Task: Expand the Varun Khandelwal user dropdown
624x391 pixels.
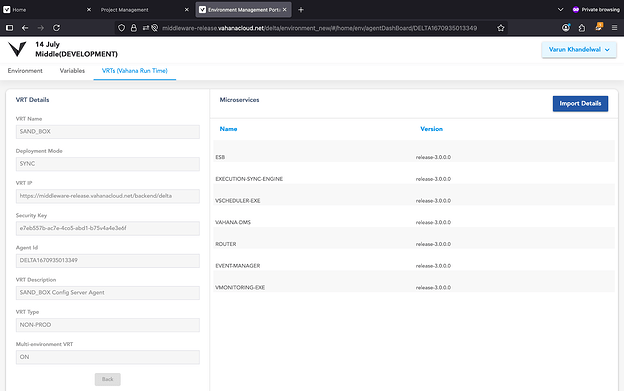Action: (x=579, y=50)
